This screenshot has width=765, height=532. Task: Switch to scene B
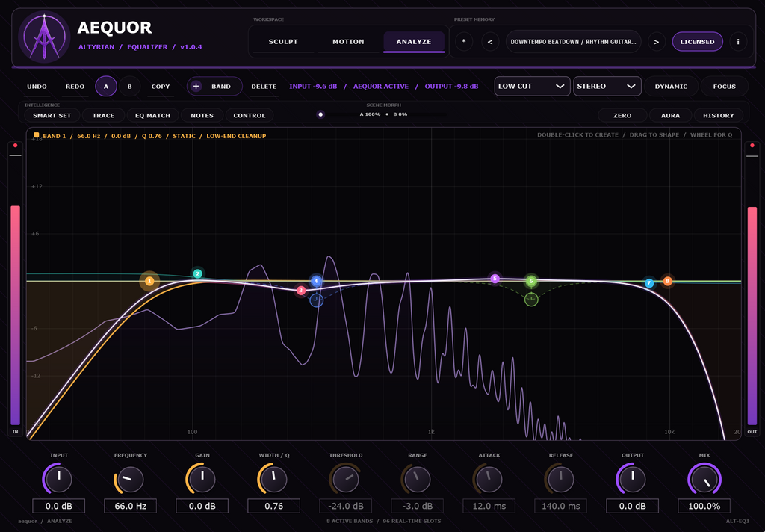pos(130,87)
